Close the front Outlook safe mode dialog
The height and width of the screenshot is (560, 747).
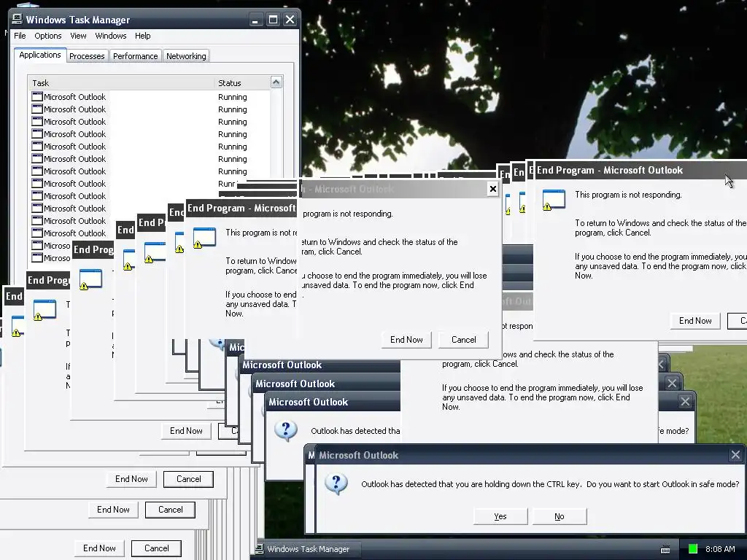click(x=735, y=455)
